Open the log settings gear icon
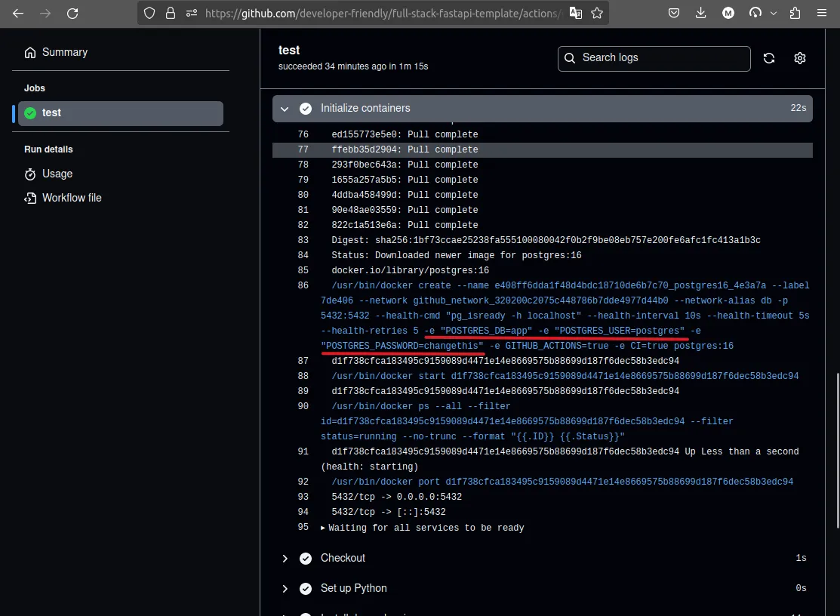Viewport: 840px width, 616px height. click(800, 58)
